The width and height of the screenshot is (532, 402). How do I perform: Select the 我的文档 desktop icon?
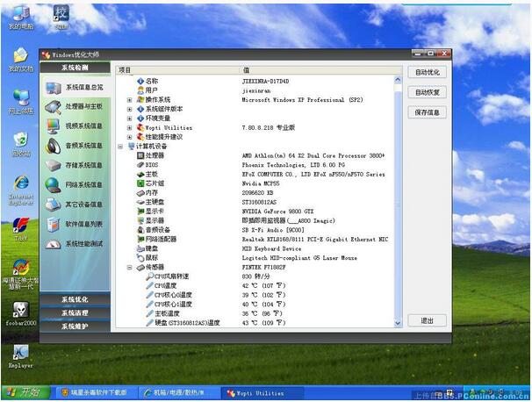click(x=21, y=60)
